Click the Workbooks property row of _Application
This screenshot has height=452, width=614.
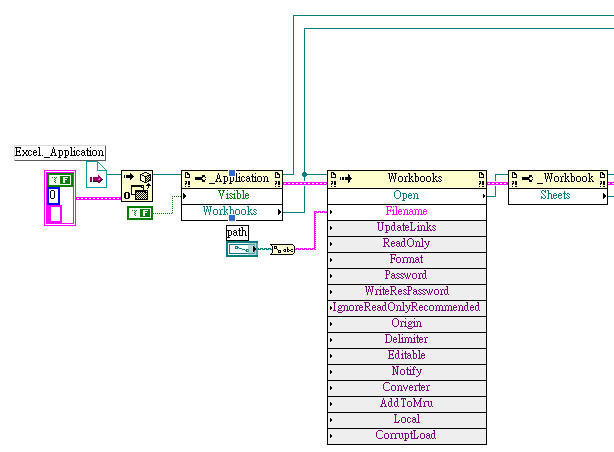click(232, 212)
